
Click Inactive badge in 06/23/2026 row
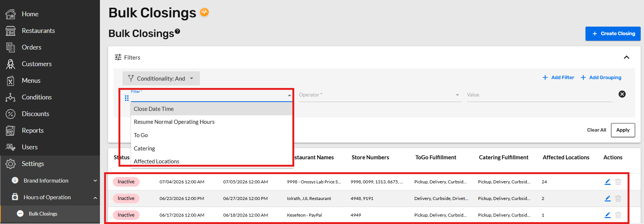click(x=126, y=198)
